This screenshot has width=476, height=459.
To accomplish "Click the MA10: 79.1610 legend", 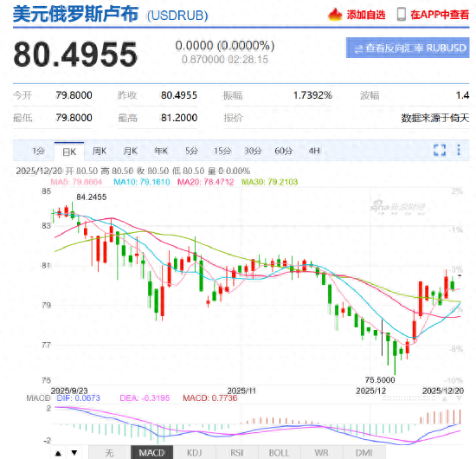I will [x=141, y=182].
